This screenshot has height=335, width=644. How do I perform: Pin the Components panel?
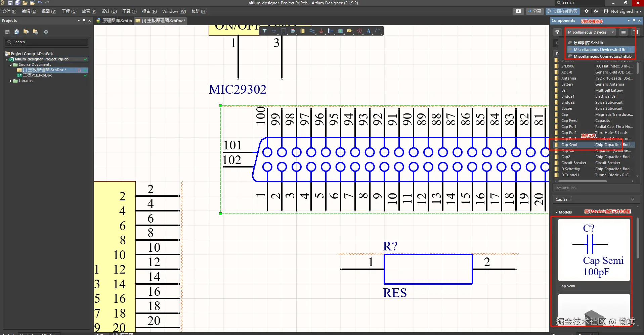[x=634, y=20]
